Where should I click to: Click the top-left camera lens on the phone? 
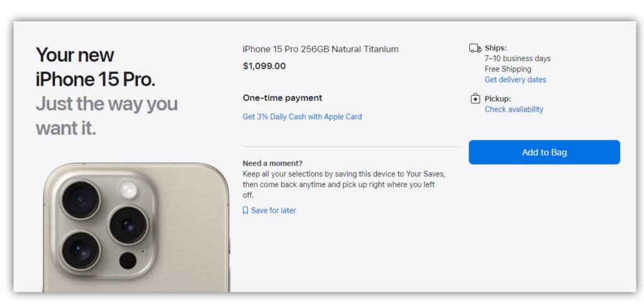tap(80, 200)
